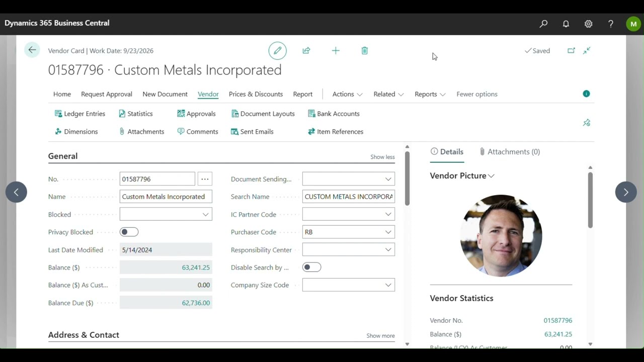644x362 pixels.
Task: Click the user avatar M
Action: (x=633, y=24)
